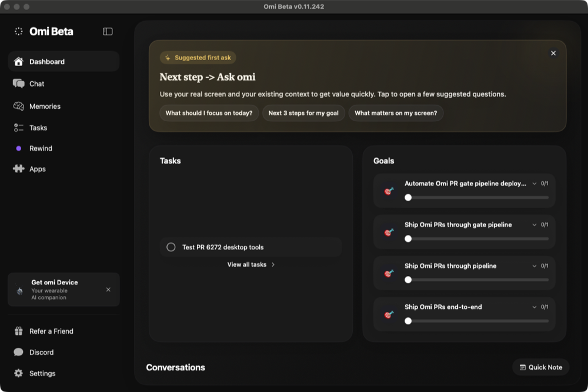
Task: Expand the Automate Omi PR gate pipeline goal chevron
Action: coord(534,184)
